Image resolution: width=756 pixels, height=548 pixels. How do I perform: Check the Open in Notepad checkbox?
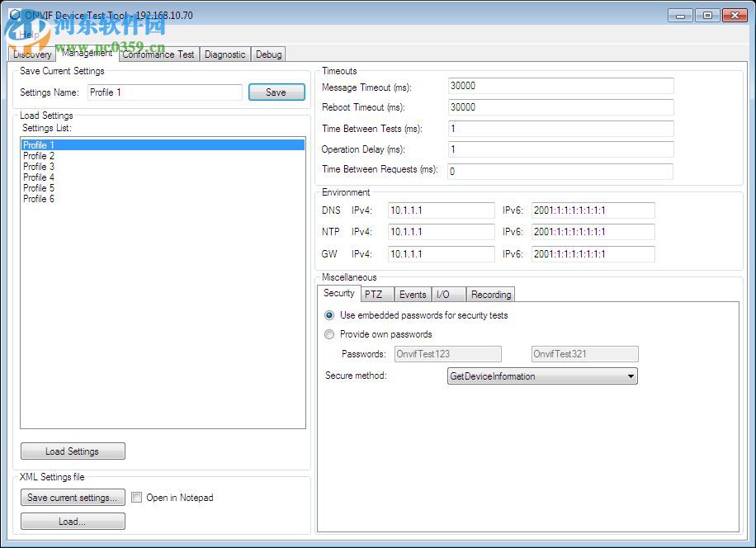[x=136, y=497]
